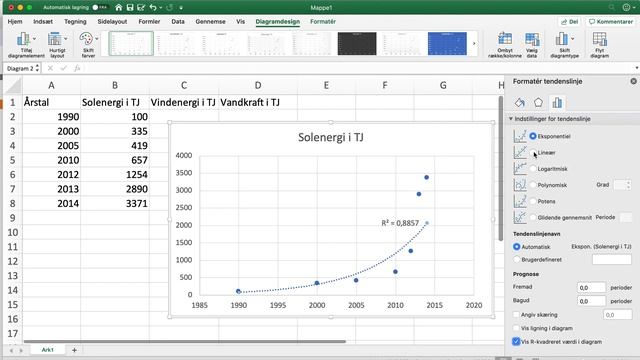Click the insert function fx icon

pos(77,69)
